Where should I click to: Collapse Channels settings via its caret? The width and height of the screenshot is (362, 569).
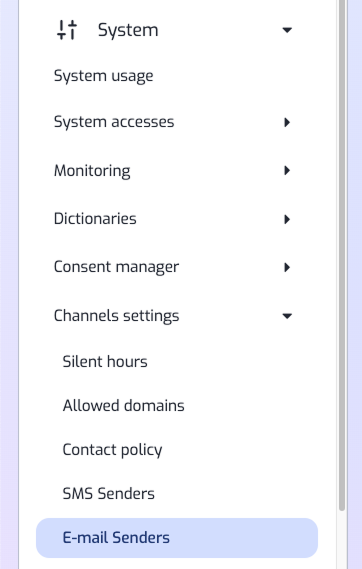[x=287, y=316]
